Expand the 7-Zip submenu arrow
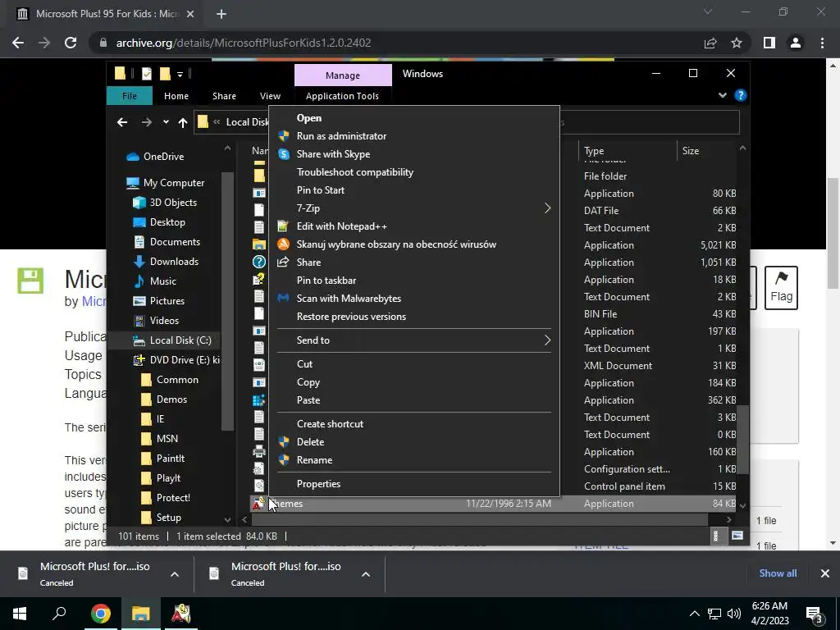 (547, 208)
